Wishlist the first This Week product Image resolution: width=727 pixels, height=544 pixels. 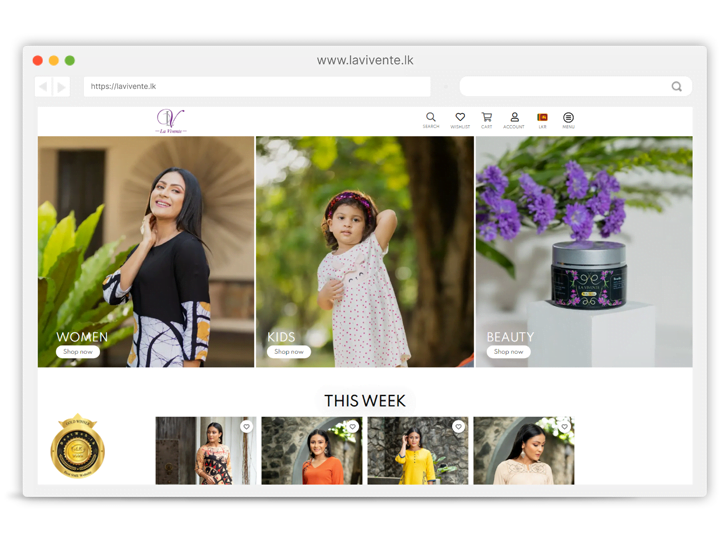click(246, 427)
